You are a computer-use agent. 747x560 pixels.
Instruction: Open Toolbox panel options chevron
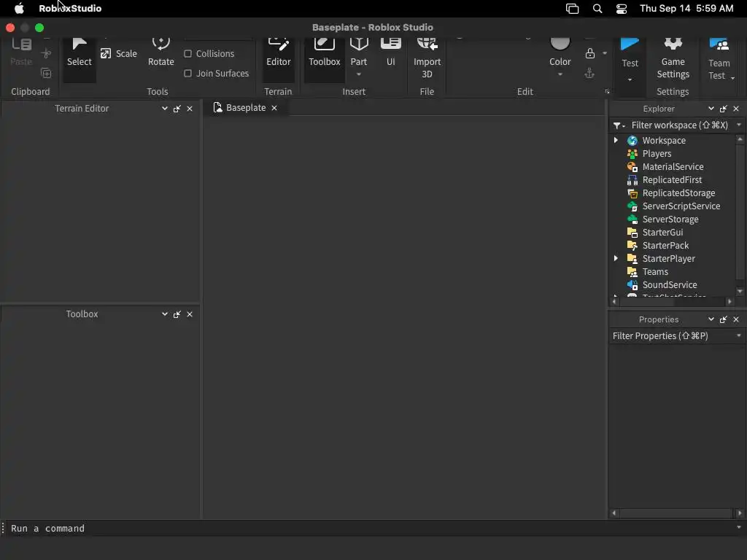(164, 314)
